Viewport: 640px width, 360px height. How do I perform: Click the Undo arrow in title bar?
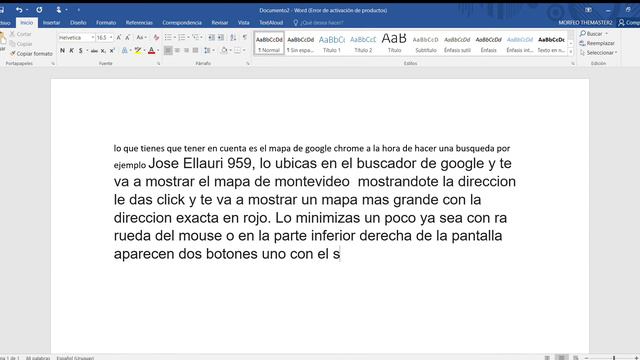pos(19,10)
